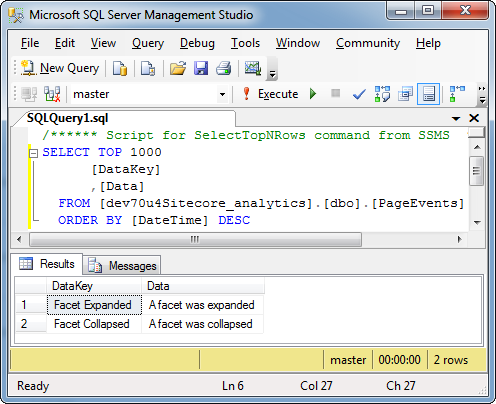Toggle Include Actual Execution Plan icon
This screenshot has height=404, width=496.
click(x=457, y=94)
